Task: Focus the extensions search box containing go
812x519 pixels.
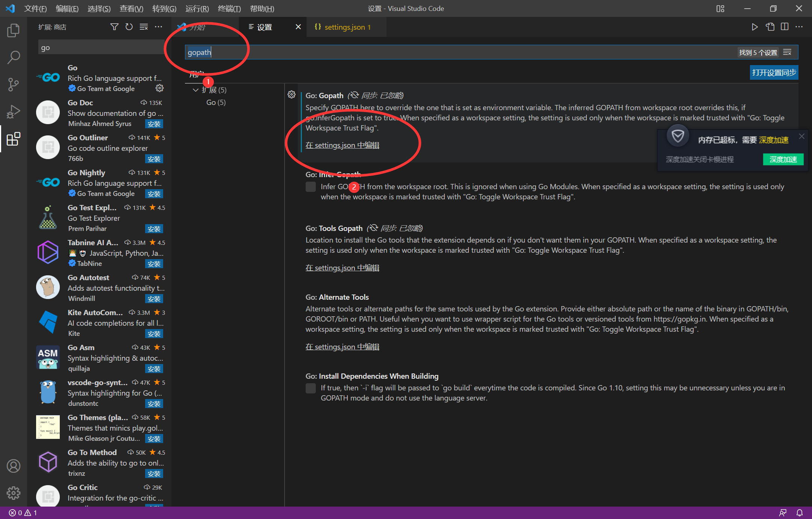Action: tap(101, 48)
